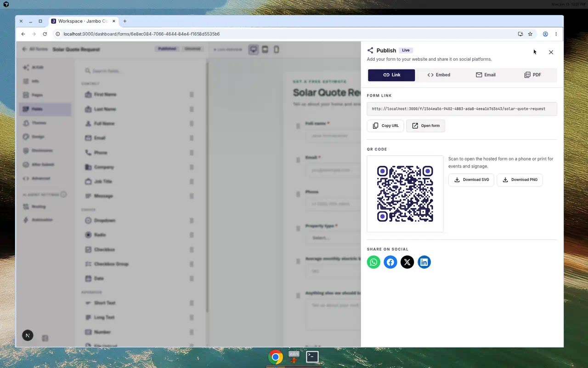Image resolution: width=588 pixels, height=368 pixels.
Task: Open Advanced in the left sidebar
Action: [x=45, y=178]
